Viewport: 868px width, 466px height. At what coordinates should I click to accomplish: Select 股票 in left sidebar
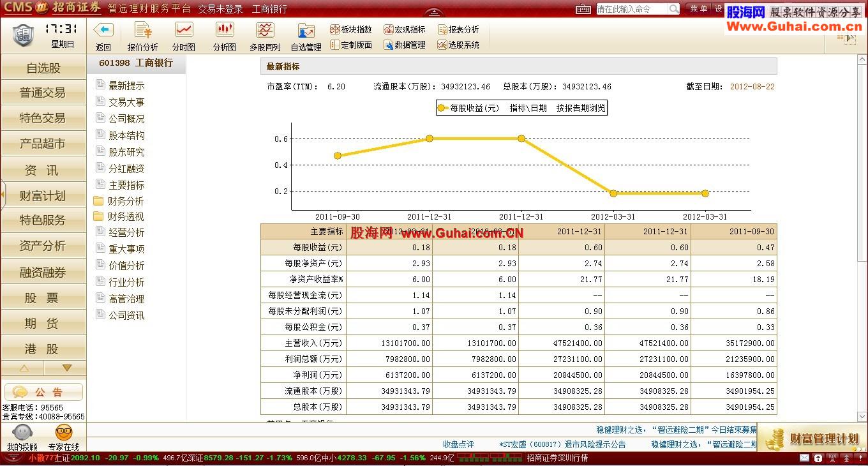click(43, 297)
